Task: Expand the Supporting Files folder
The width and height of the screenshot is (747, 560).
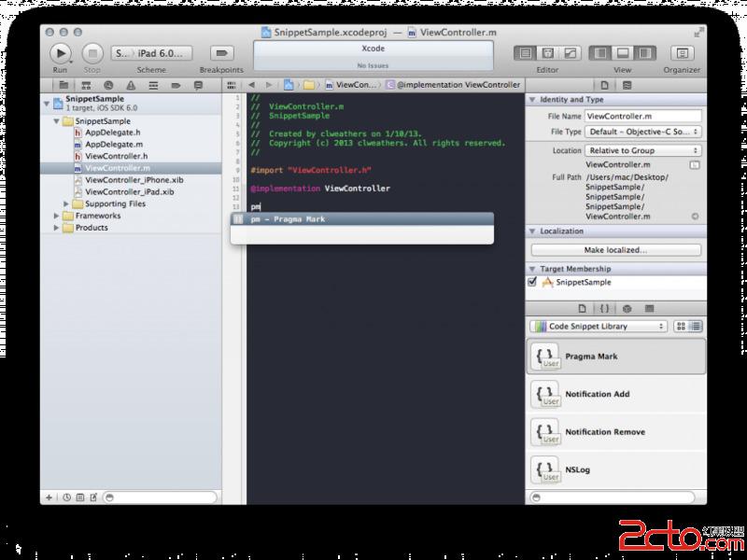Action: click(x=66, y=203)
